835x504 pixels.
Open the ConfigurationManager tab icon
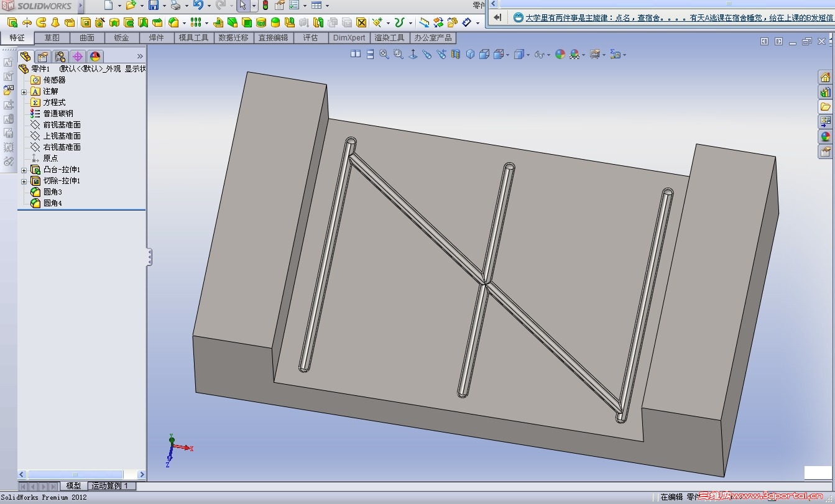60,57
